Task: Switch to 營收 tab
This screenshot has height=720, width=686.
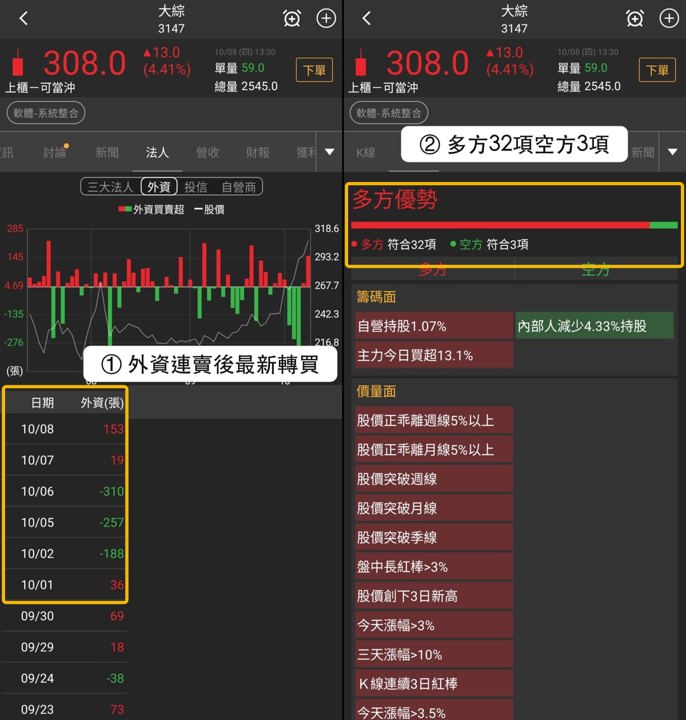Action: 208,152
